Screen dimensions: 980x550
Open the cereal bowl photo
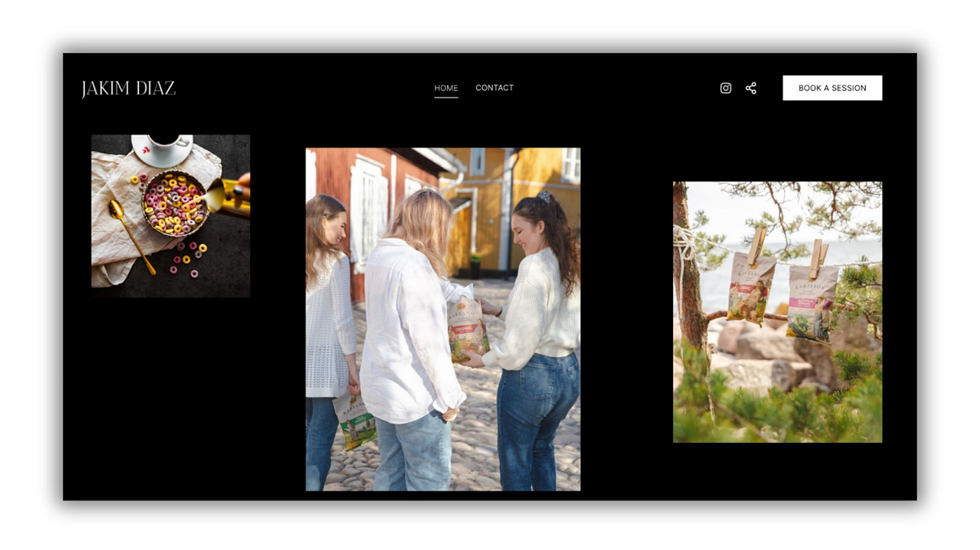point(170,215)
